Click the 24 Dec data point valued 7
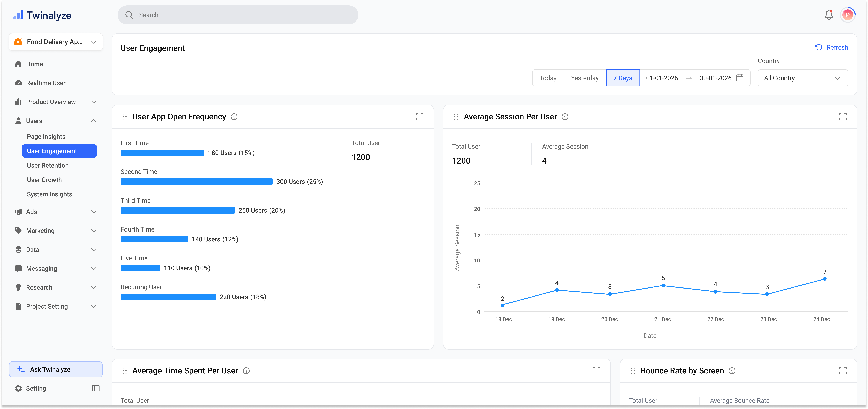Viewport: 868px width, 409px height. tap(825, 279)
